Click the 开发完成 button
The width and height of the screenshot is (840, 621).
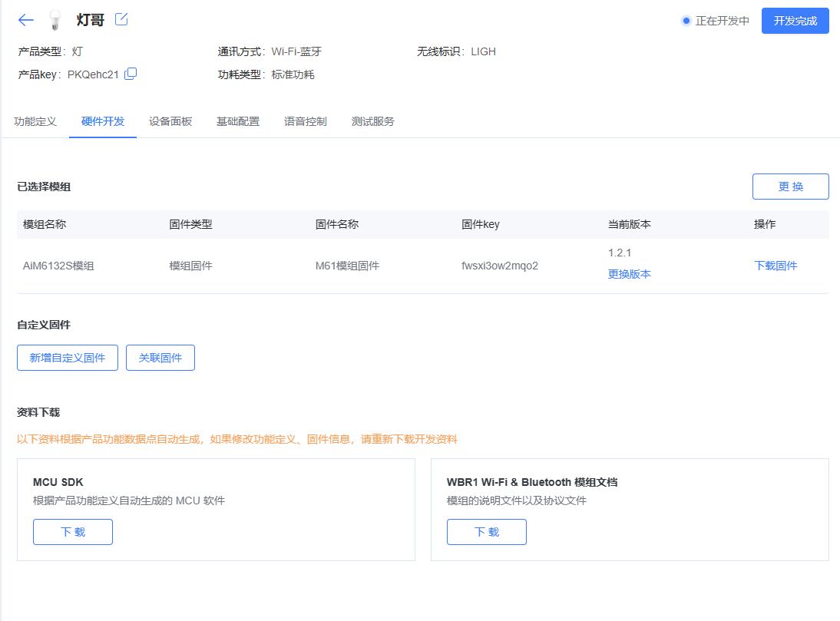coord(795,21)
